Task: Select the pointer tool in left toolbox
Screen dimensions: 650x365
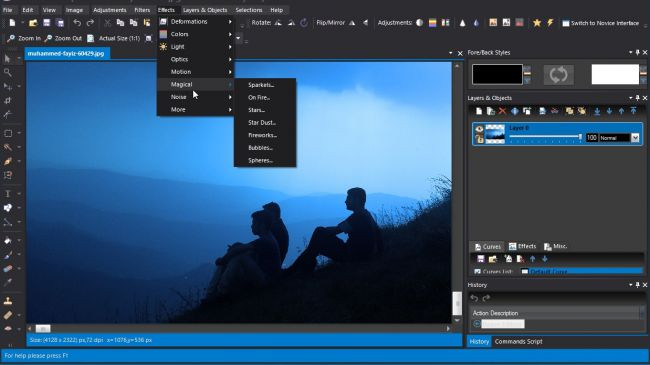Action: [7, 59]
